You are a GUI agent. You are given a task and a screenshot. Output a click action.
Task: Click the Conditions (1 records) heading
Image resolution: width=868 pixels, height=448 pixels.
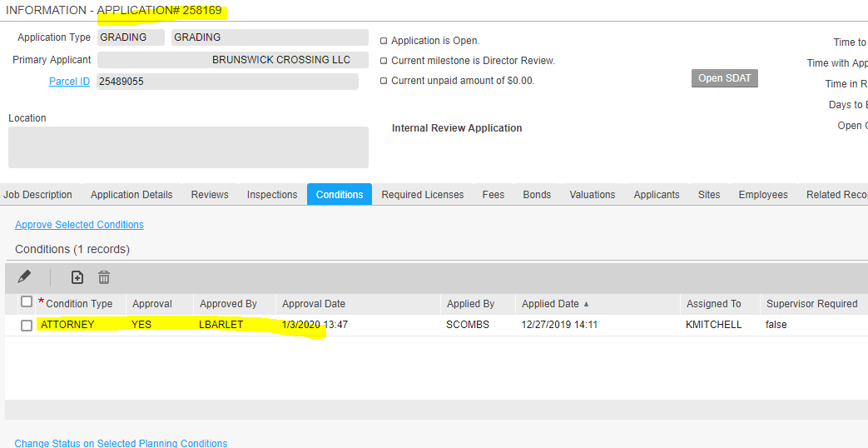pos(72,249)
